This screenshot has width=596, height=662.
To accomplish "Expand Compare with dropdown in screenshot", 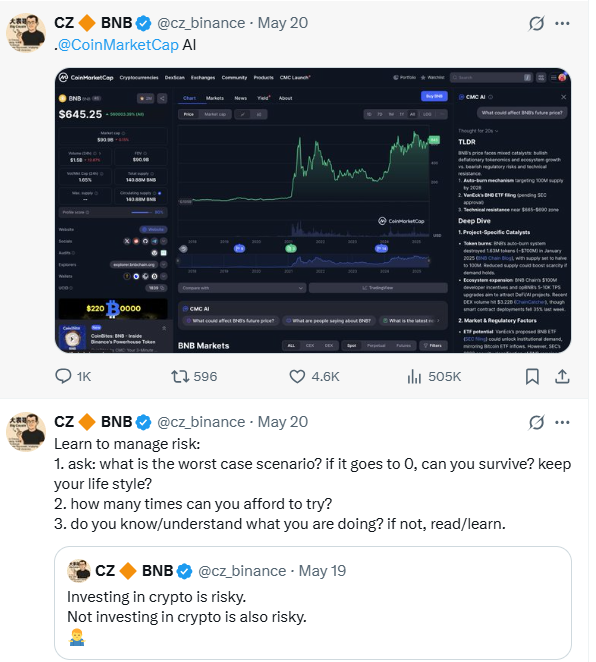I will tap(242, 288).
